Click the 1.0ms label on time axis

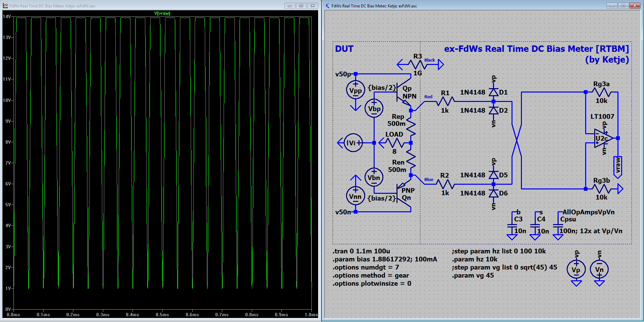click(311, 315)
